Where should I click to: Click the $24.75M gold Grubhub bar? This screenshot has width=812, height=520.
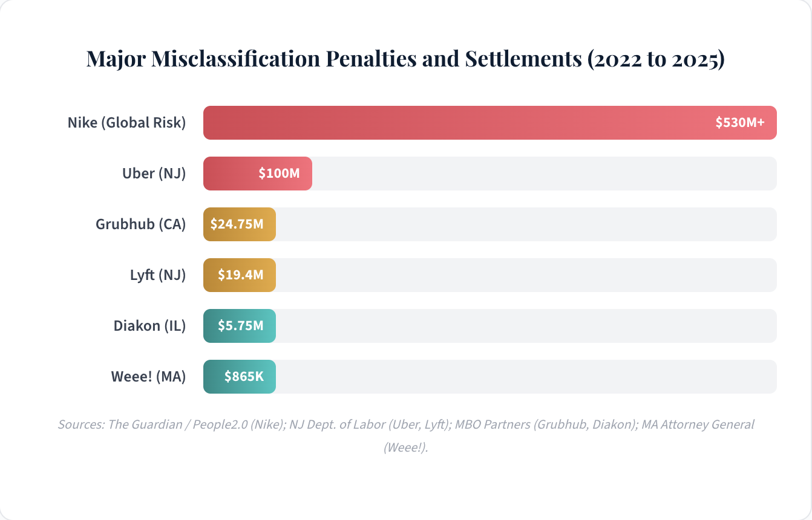click(240, 224)
